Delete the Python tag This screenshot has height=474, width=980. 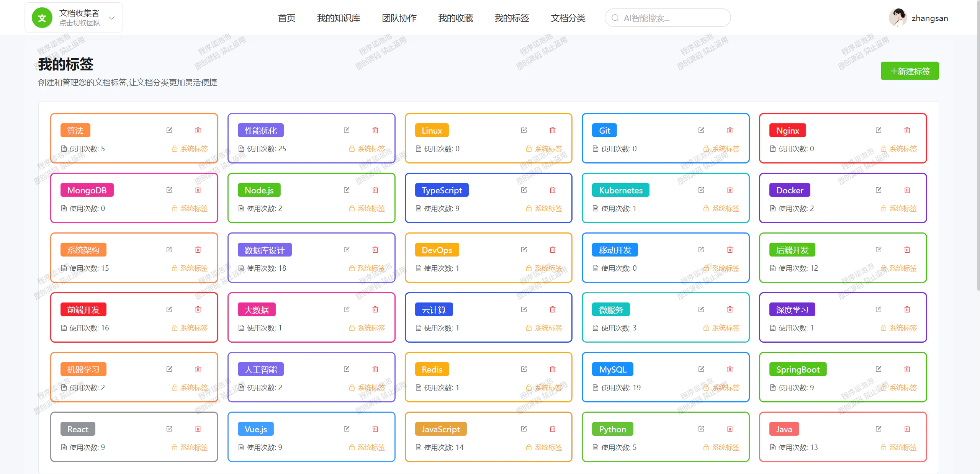[730, 429]
